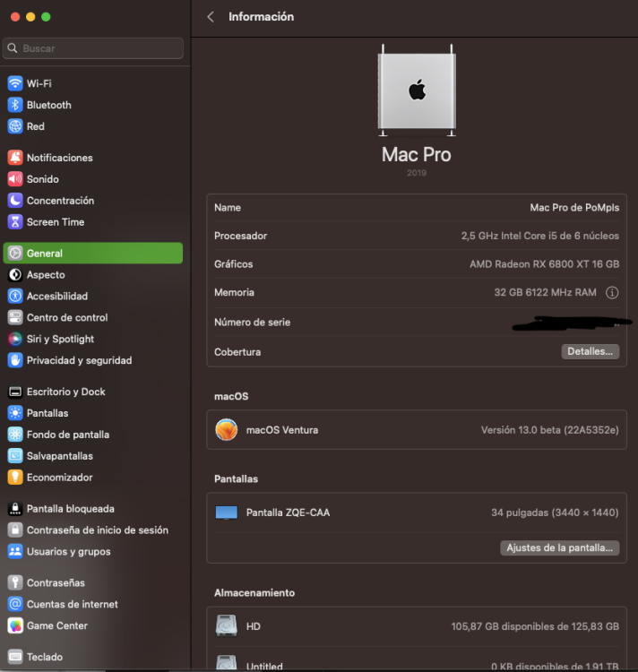The image size is (638, 672).
Task: Open coverage Detalles... button
Action: tap(590, 351)
